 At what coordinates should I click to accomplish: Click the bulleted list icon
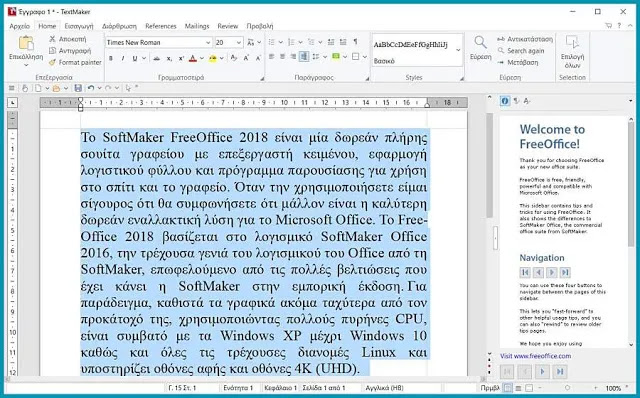(272, 42)
